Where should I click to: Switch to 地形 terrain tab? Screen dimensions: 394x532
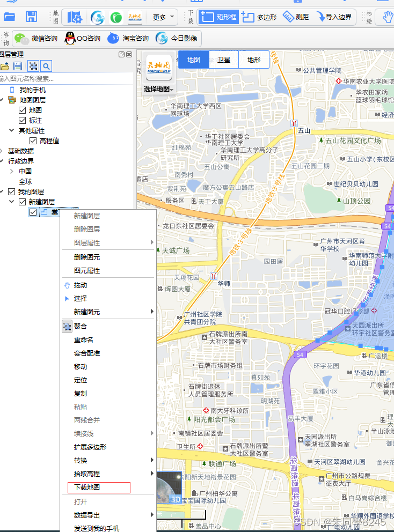coord(254,60)
